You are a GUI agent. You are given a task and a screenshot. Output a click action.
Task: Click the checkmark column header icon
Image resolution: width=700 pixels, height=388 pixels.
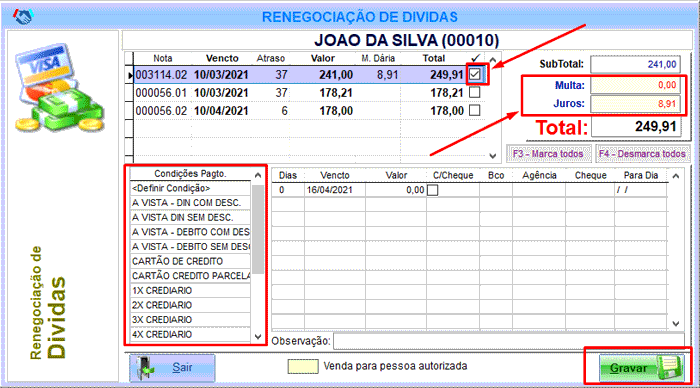point(475,58)
